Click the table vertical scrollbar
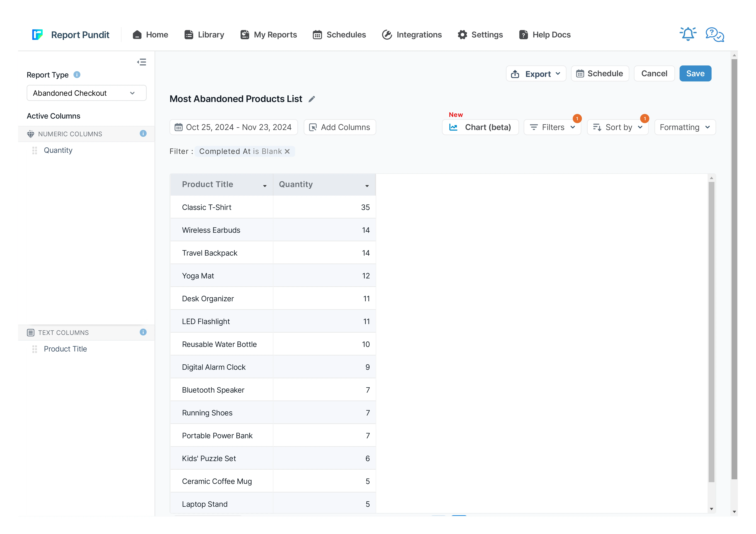 tap(711, 332)
